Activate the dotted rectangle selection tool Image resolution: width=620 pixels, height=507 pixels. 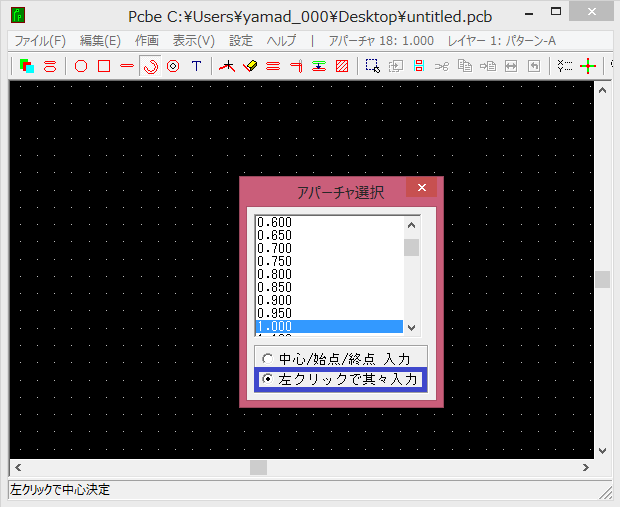point(372,66)
